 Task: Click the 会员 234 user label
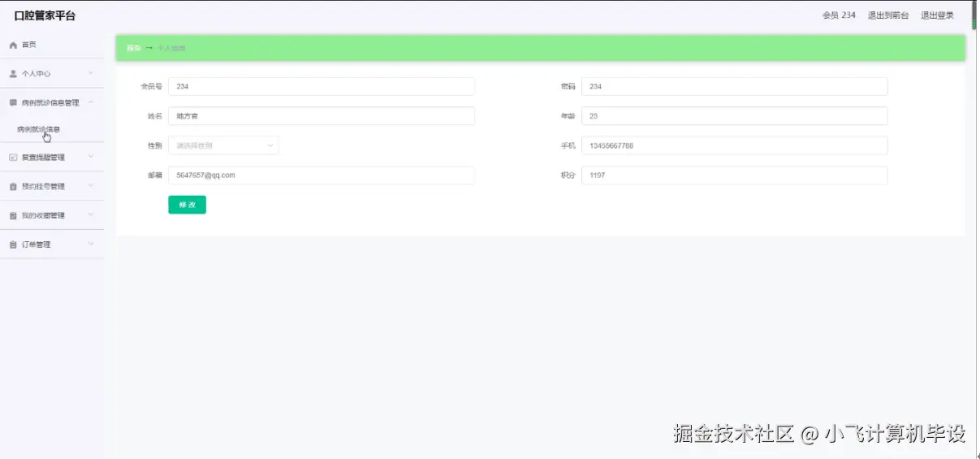pyautogui.click(x=839, y=15)
